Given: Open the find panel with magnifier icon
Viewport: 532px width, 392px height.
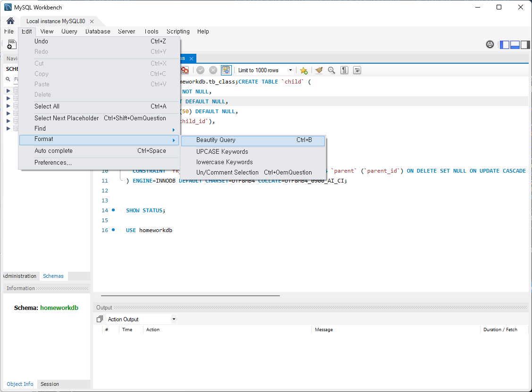Looking at the screenshot, I should pos(331,70).
